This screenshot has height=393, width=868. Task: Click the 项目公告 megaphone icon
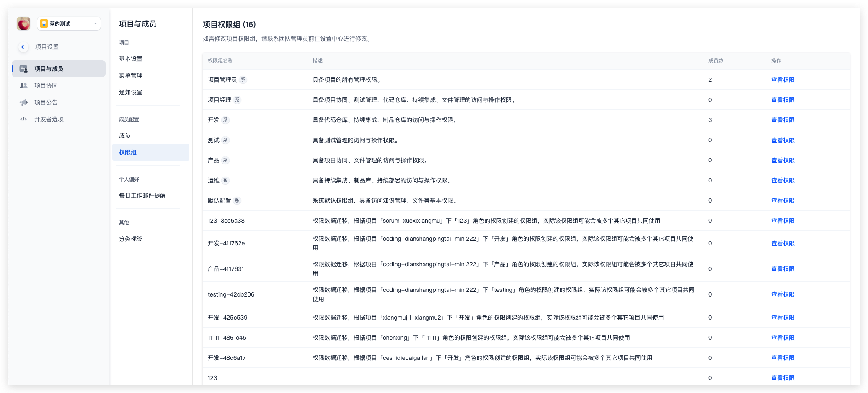tap(23, 102)
